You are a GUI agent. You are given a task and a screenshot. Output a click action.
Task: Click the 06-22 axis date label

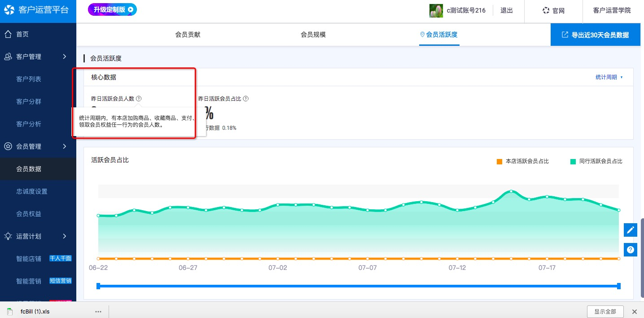(97, 268)
